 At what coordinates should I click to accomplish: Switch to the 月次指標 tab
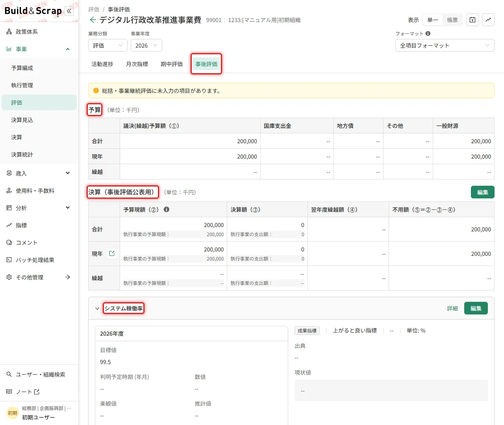137,64
